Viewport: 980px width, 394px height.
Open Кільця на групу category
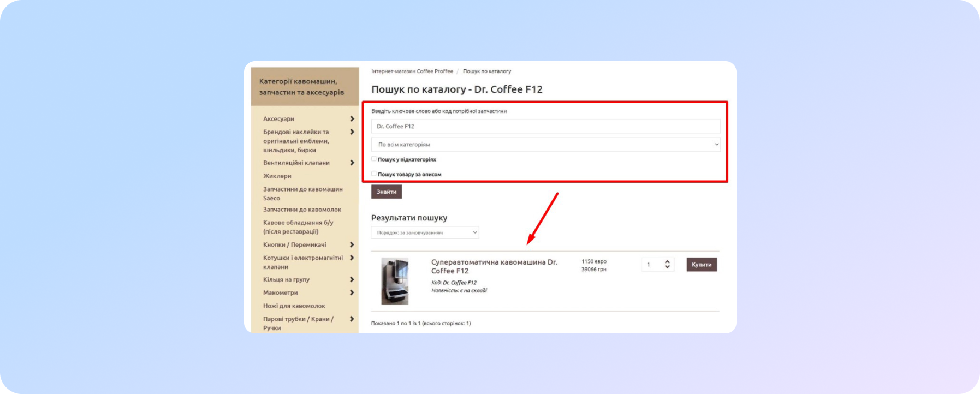tap(286, 280)
